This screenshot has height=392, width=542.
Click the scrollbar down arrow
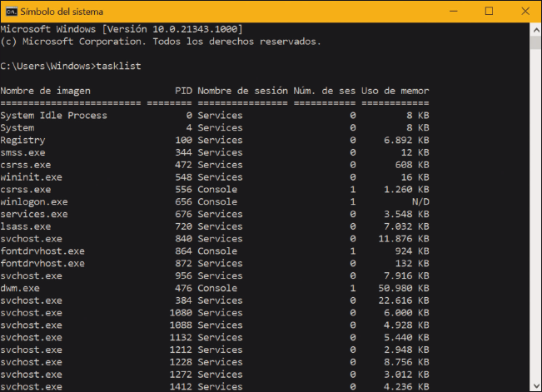click(535, 385)
